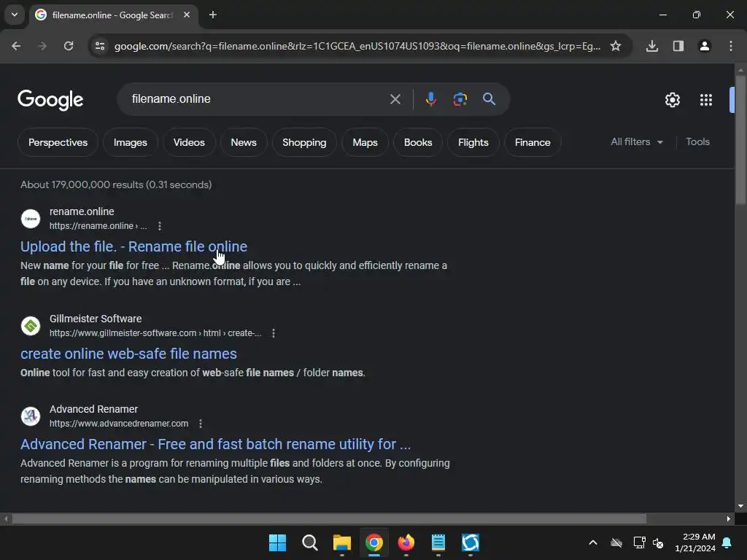Viewport: 747px width, 560px height.
Task: Click rename.online result site name
Action: point(82,211)
